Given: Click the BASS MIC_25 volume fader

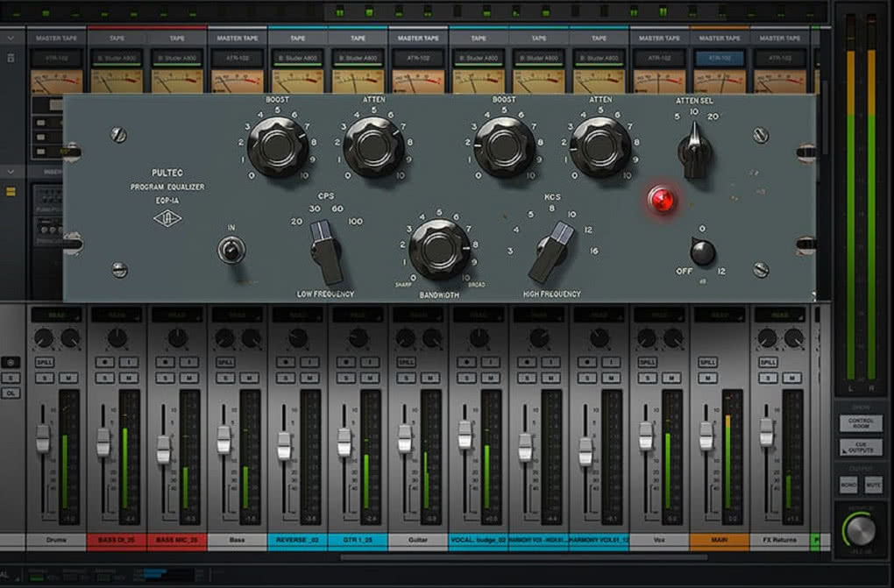Looking at the screenshot, I should tap(164, 449).
